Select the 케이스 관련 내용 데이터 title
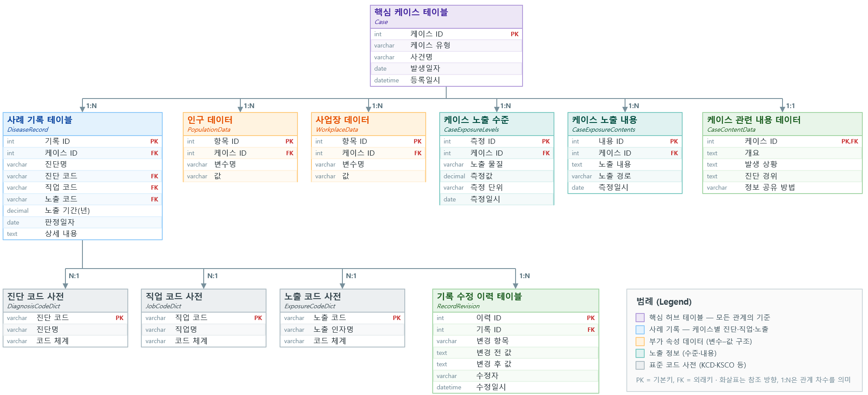868x395 pixels. [x=754, y=120]
